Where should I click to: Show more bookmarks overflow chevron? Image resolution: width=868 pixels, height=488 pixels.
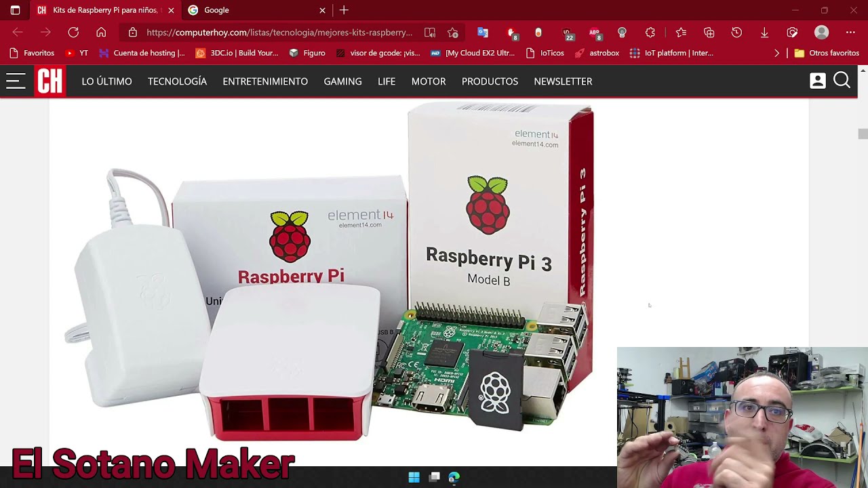point(777,53)
